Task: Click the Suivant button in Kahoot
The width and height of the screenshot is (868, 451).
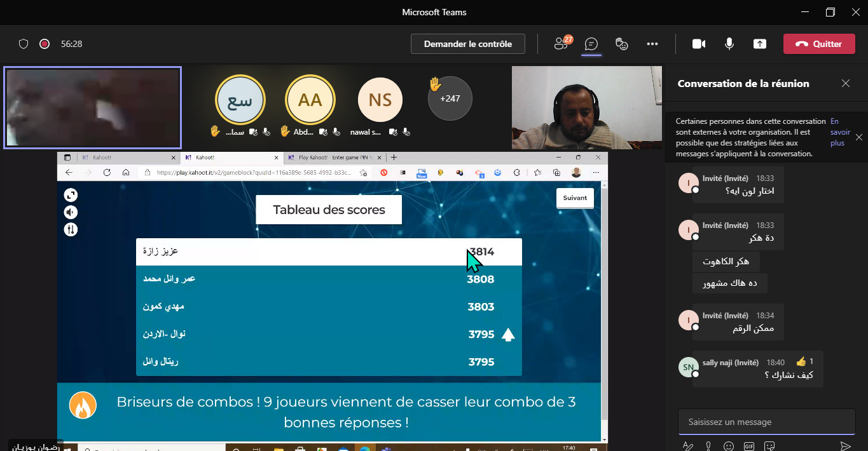Action: [x=575, y=198]
